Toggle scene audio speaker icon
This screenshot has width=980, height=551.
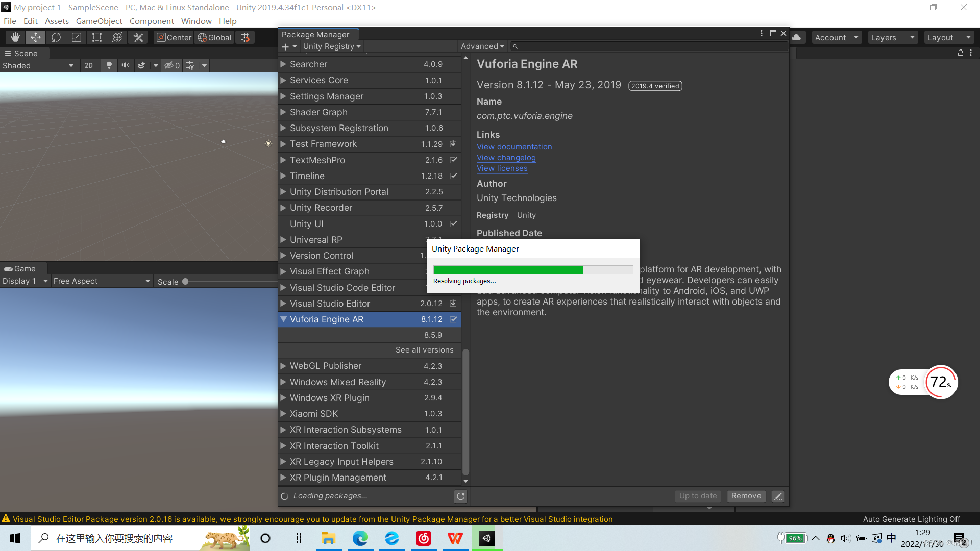pos(125,65)
